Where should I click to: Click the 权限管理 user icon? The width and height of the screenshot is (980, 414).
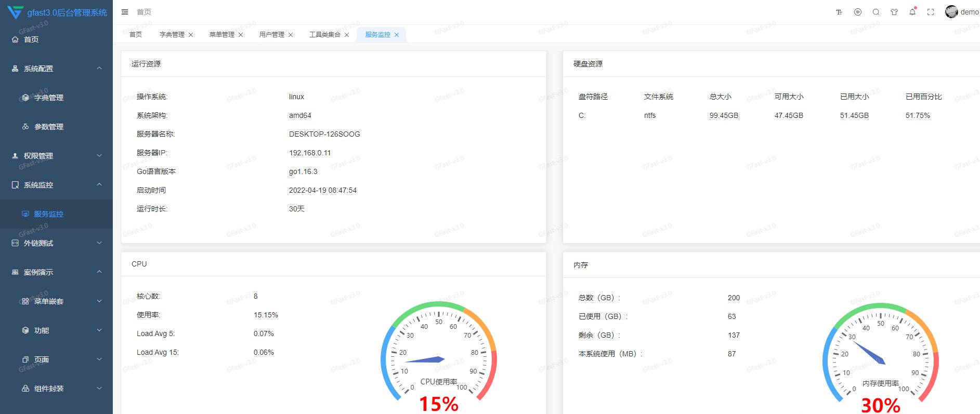coord(15,156)
